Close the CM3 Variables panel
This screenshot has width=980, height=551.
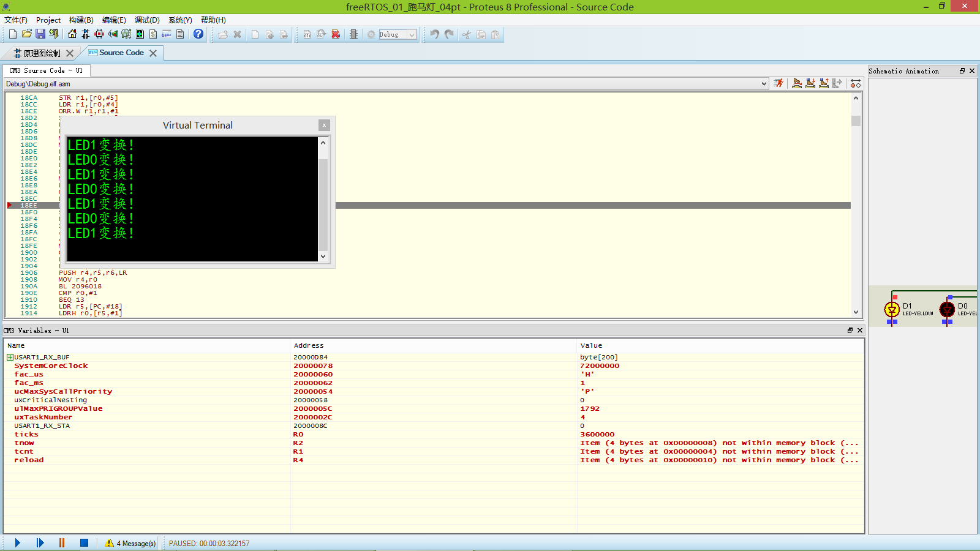(860, 331)
